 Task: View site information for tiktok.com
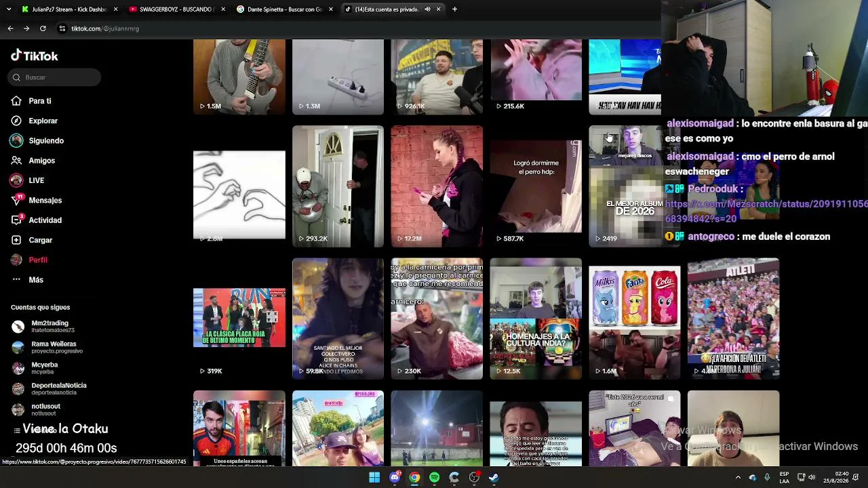(x=62, y=28)
